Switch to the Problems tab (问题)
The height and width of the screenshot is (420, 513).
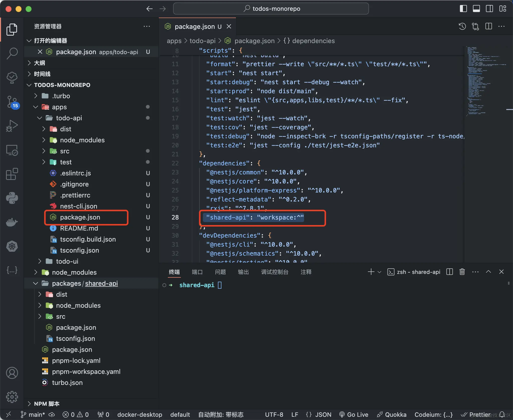[220, 272]
